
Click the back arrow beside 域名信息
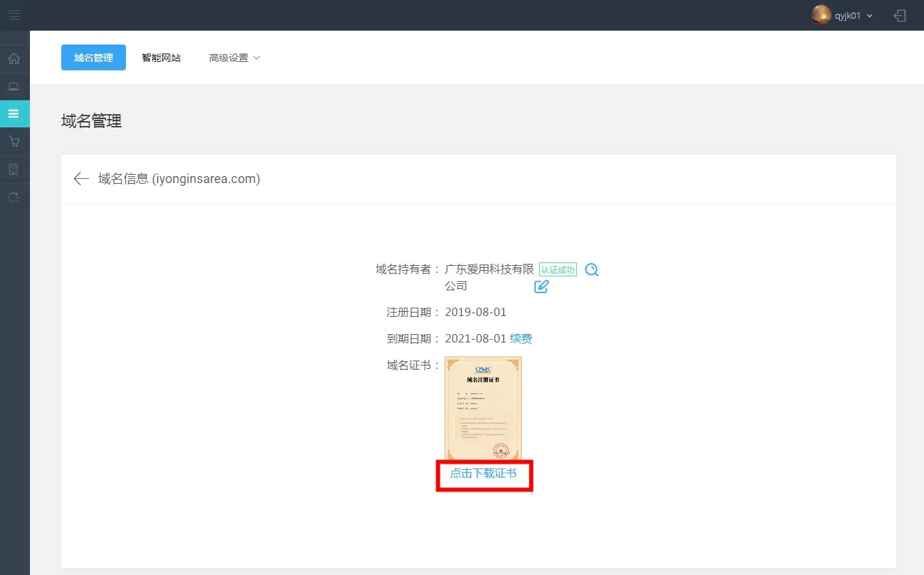[81, 179]
